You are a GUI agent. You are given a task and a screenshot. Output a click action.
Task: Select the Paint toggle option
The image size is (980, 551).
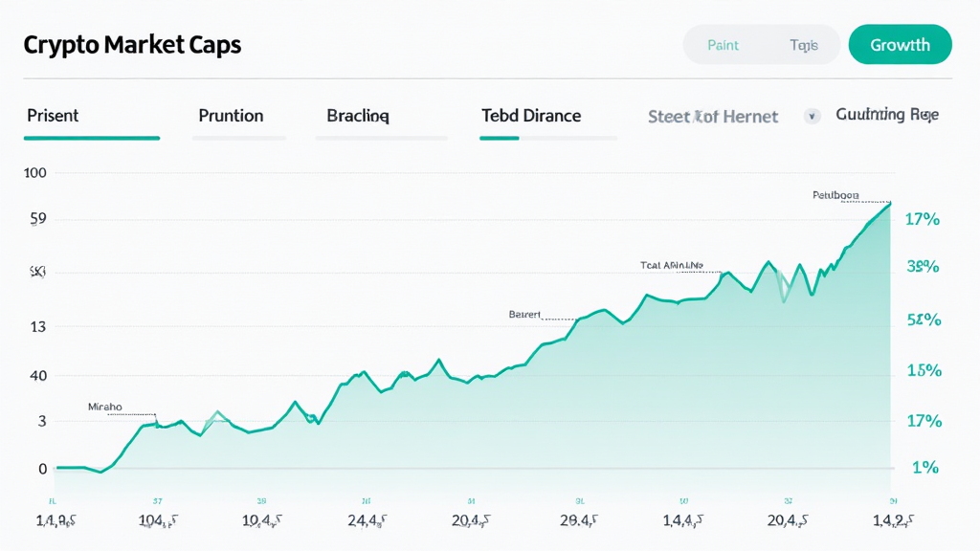tap(723, 45)
